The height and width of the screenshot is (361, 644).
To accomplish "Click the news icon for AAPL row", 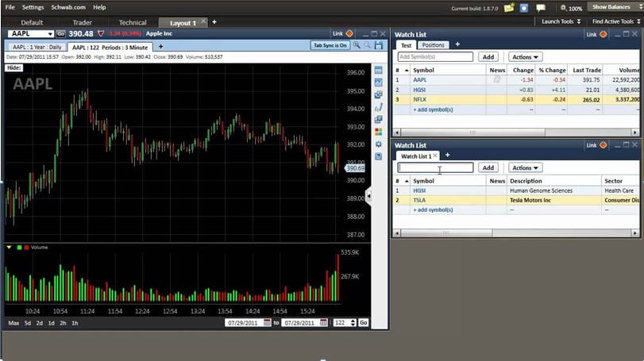I will pyautogui.click(x=497, y=79).
